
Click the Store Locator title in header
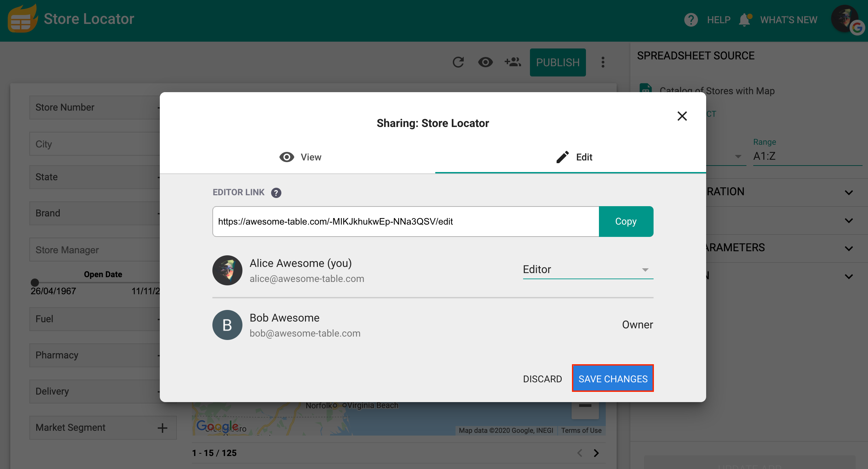(x=89, y=19)
